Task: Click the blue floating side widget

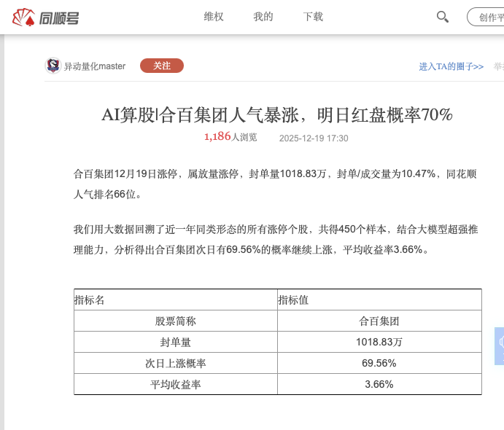Action: [499, 346]
